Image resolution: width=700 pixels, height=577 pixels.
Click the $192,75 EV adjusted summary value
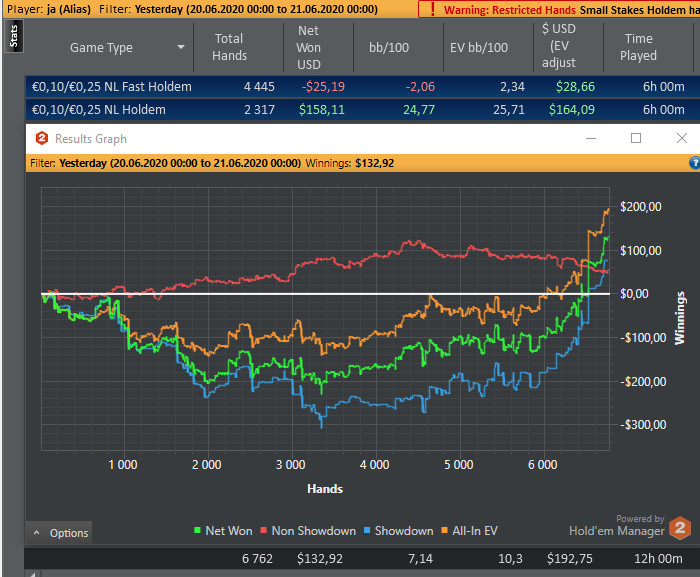coord(570,558)
